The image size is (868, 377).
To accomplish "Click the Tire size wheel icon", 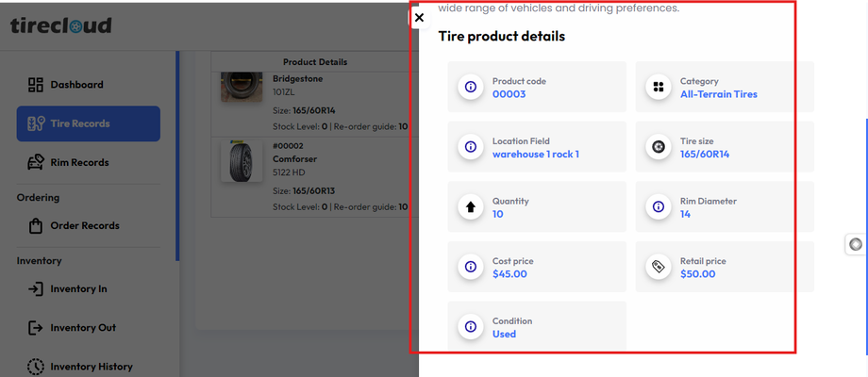I will [658, 147].
